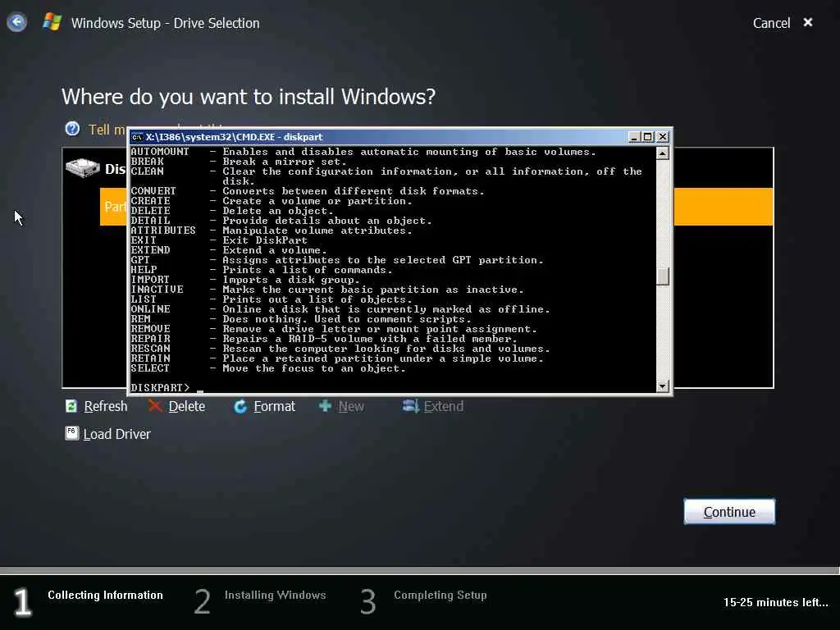
Task: Click the hard disk drive icon
Action: click(x=82, y=167)
